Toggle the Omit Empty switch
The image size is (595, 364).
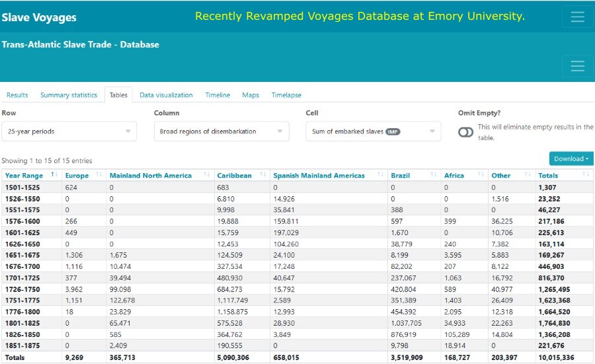click(x=465, y=132)
